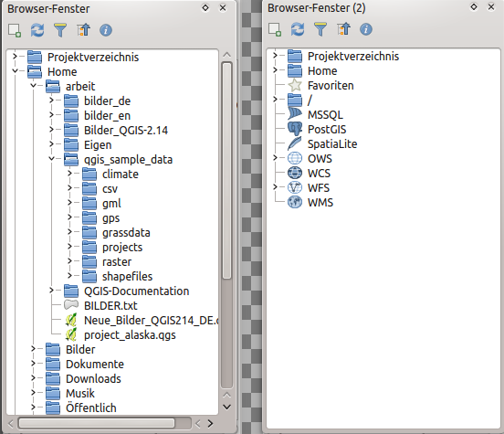Expand the QGIS-Documentation folder
504x434 pixels.
point(51,291)
